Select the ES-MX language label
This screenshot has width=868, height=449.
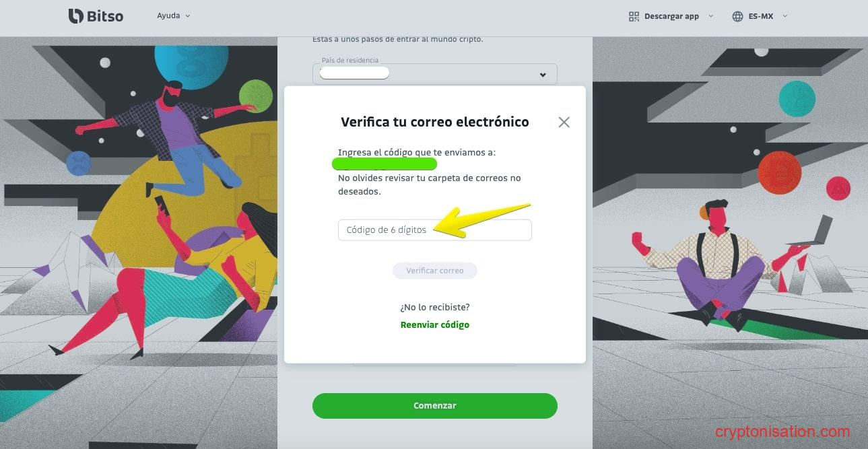(x=761, y=16)
